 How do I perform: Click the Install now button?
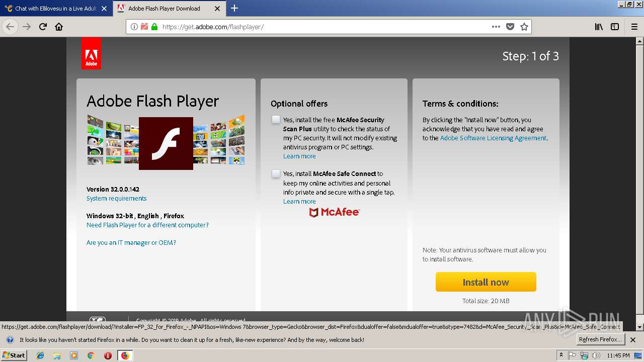486,282
